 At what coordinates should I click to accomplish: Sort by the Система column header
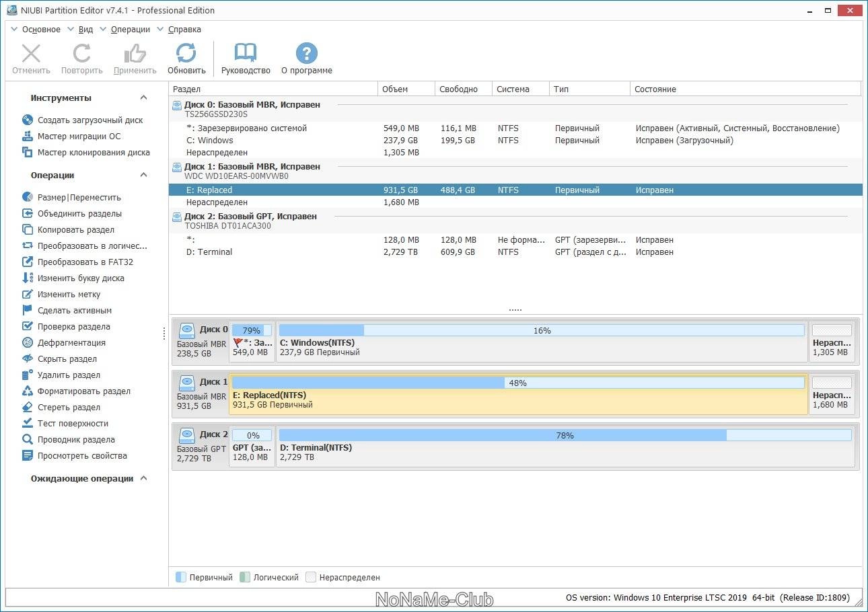(x=521, y=89)
